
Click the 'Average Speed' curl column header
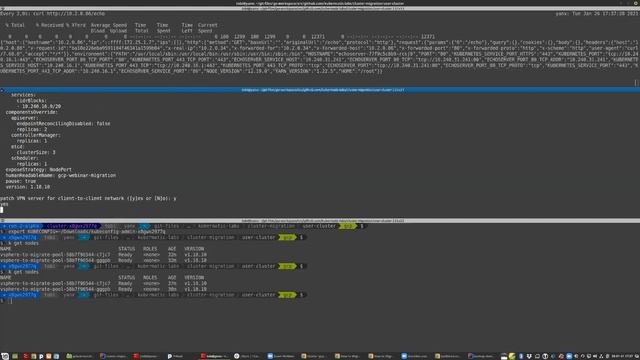tap(109, 25)
